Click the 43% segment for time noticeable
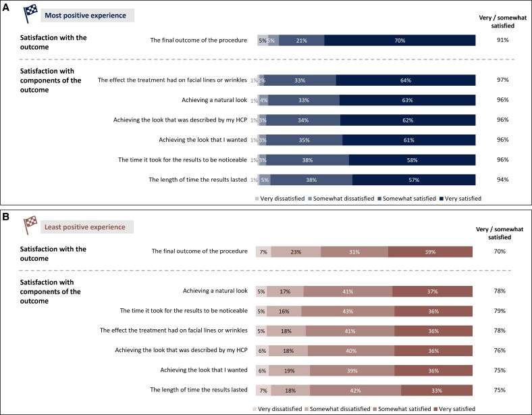532x415 pixels. click(348, 312)
